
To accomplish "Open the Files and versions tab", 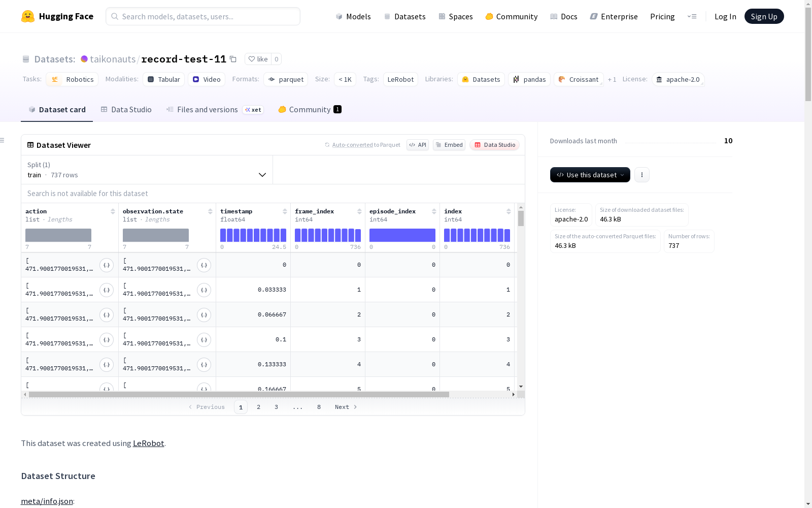I will point(215,110).
